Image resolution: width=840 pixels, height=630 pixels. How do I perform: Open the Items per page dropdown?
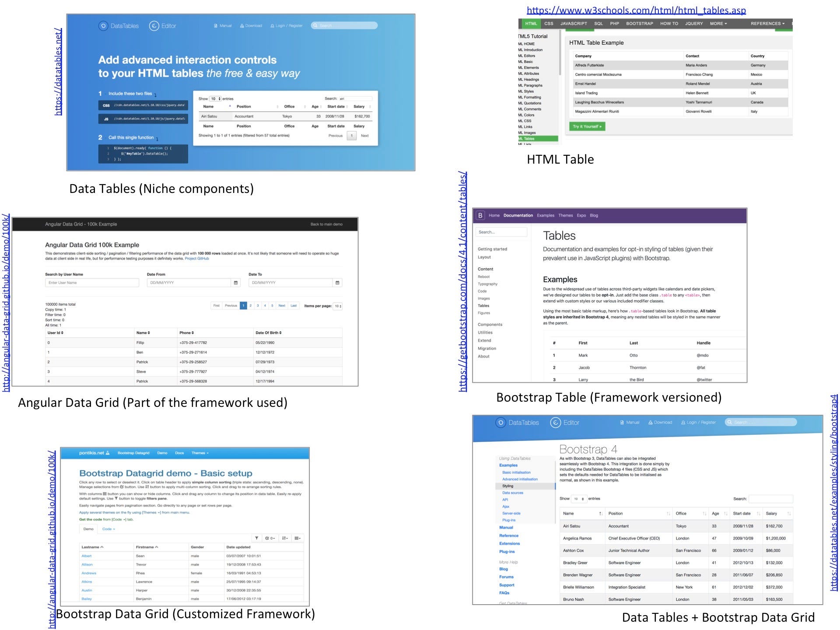[338, 306]
